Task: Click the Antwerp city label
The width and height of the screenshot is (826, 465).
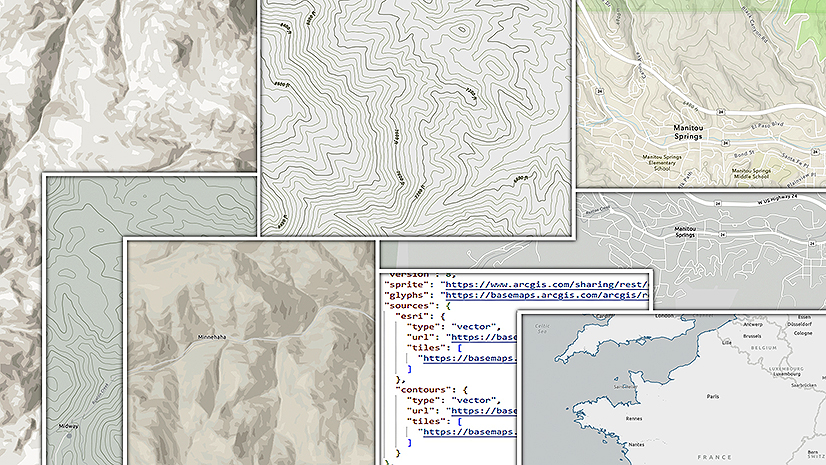Action: point(753,324)
